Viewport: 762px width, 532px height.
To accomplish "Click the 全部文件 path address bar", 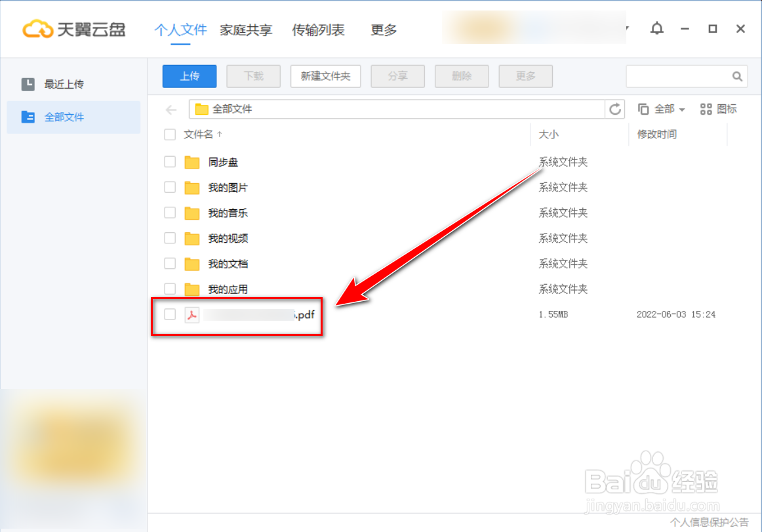I will click(397, 109).
